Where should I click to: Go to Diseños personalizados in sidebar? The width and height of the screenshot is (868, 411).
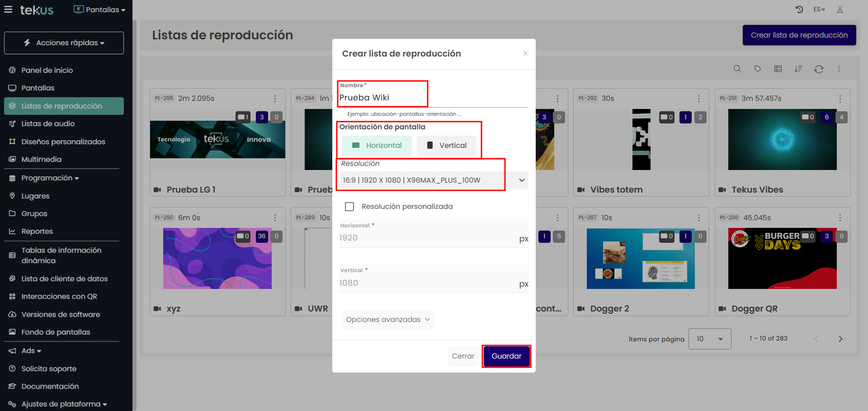pos(63,142)
